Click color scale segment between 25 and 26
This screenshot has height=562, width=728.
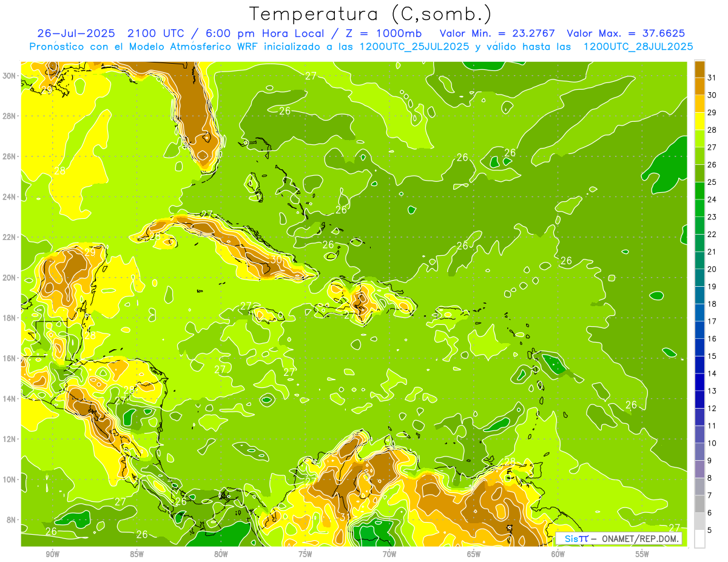tap(700, 173)
